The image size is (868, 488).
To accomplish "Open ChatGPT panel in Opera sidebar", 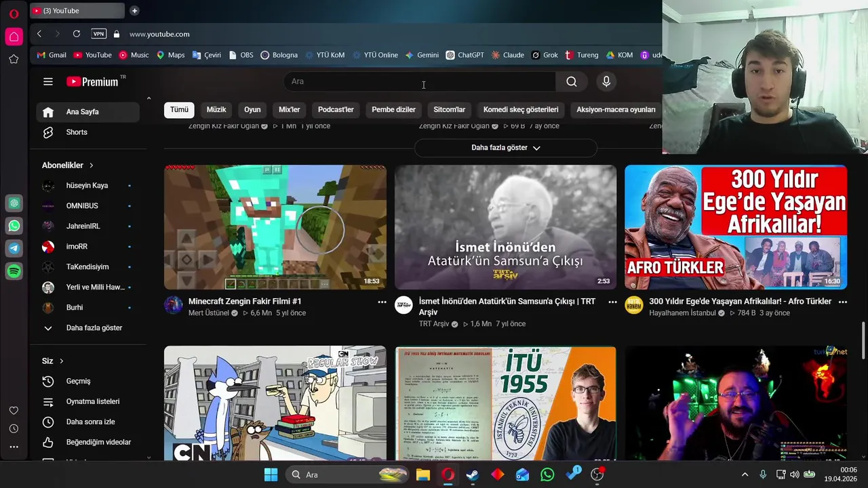I will pos(14,203).
